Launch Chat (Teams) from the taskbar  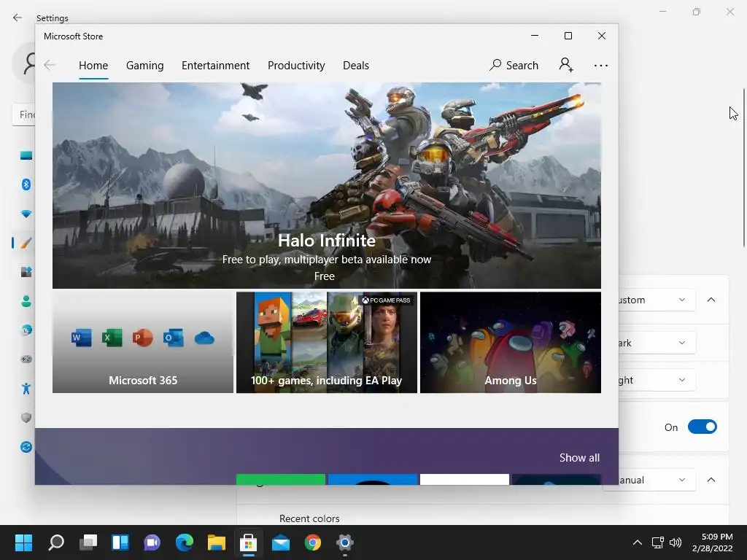(x=152, y=542)
